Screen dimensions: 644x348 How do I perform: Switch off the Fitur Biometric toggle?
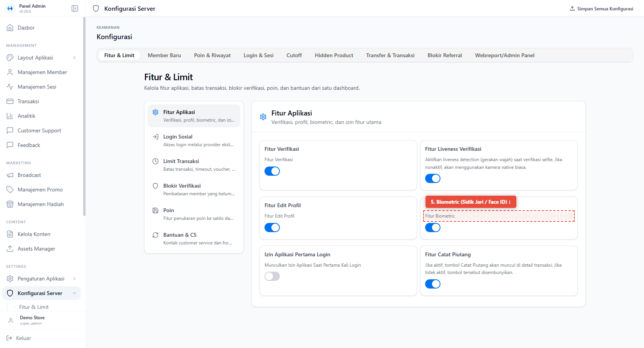click(433, 228)
